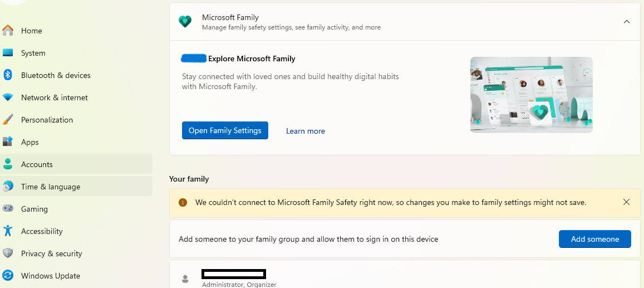
Task: Click the Privacy & security shield icon
Action: point(8,253)
